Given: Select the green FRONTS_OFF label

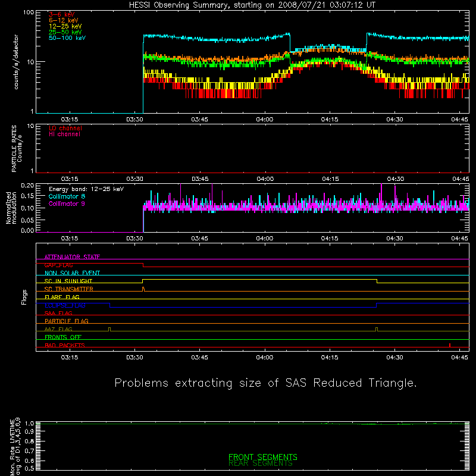Looking at the screenshot, I should point(63,337).
